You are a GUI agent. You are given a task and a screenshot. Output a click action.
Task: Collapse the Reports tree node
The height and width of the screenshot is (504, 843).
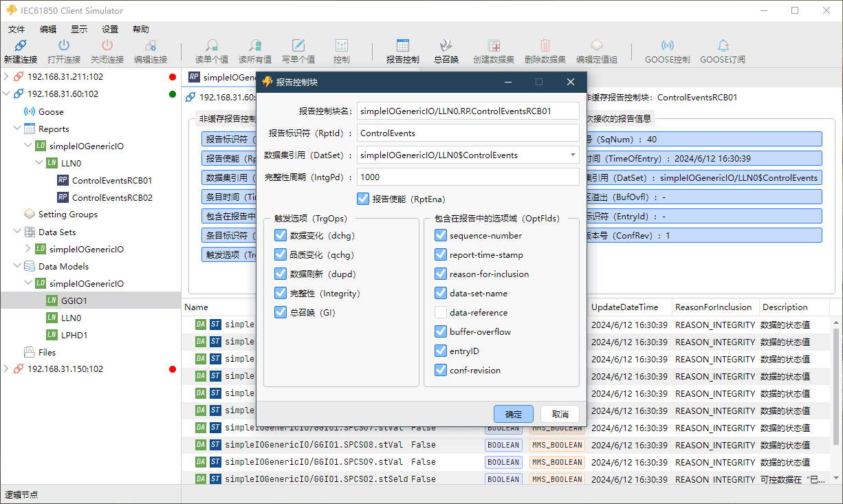click(x=17, y=129)
